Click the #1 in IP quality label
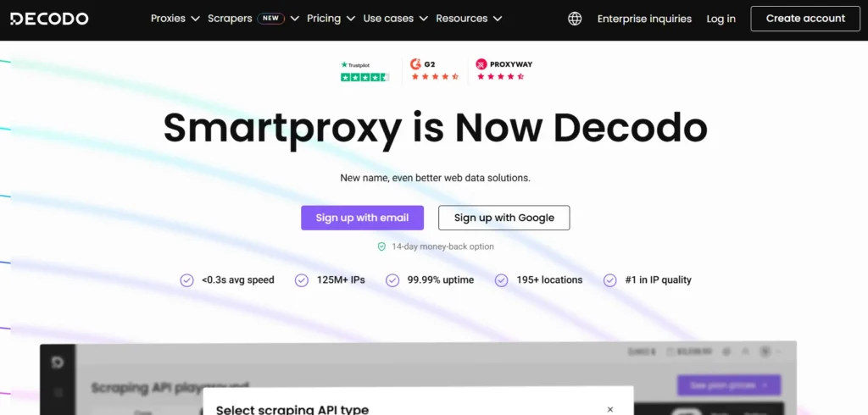 pos(658,280)
